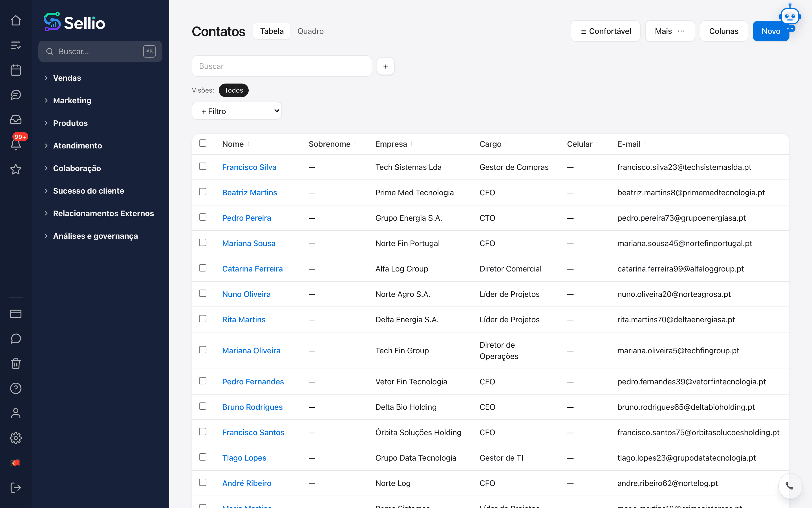Check the Catarina Ferreira row checkbox
Viewport: 812px width, 508px height.
[203, 268]
